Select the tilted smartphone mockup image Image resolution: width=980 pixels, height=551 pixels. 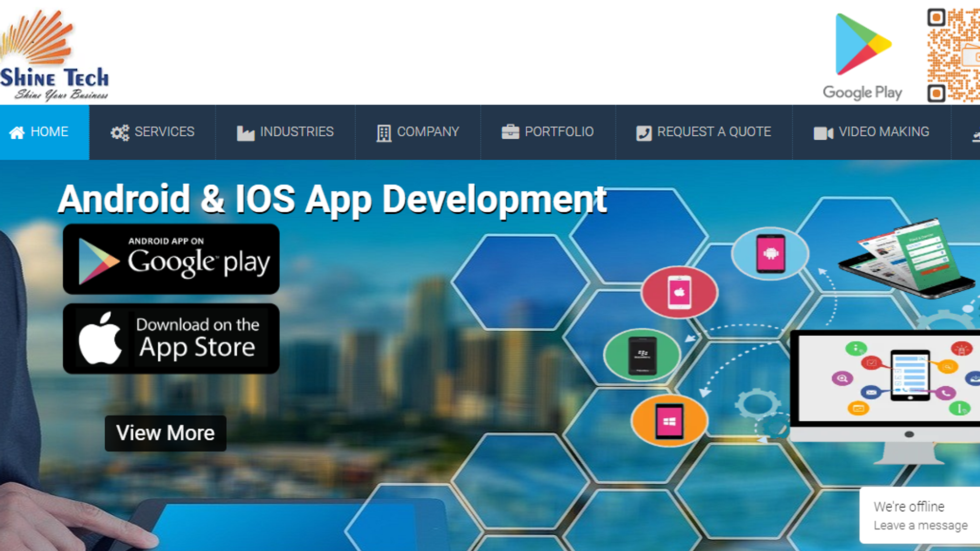(906, 259)
